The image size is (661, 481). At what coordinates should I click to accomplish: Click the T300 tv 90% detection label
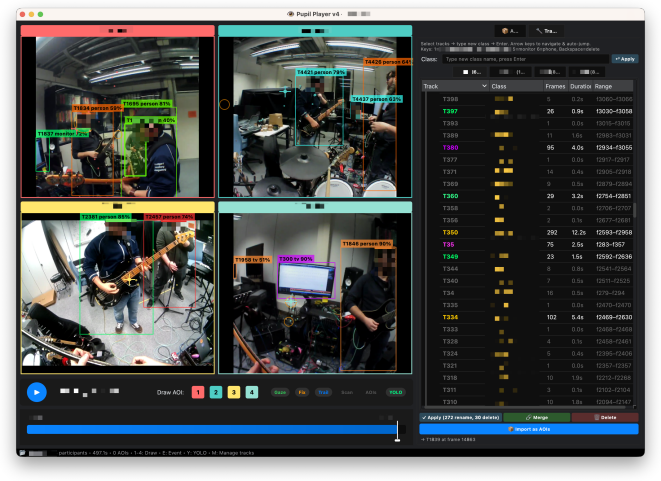tap(296, 259)
